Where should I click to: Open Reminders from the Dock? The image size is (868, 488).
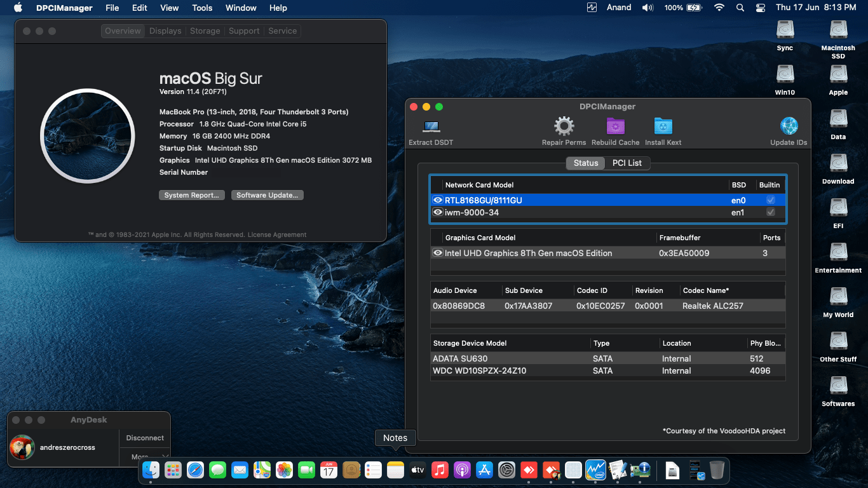[373, 470]
